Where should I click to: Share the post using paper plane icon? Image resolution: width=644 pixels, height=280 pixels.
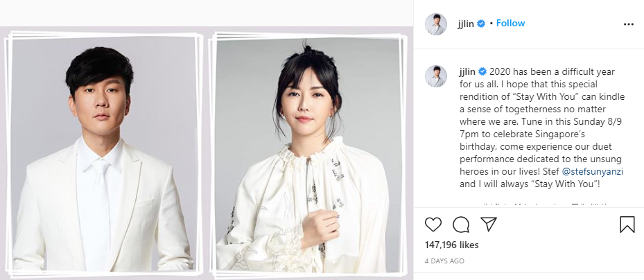point(489,224)
